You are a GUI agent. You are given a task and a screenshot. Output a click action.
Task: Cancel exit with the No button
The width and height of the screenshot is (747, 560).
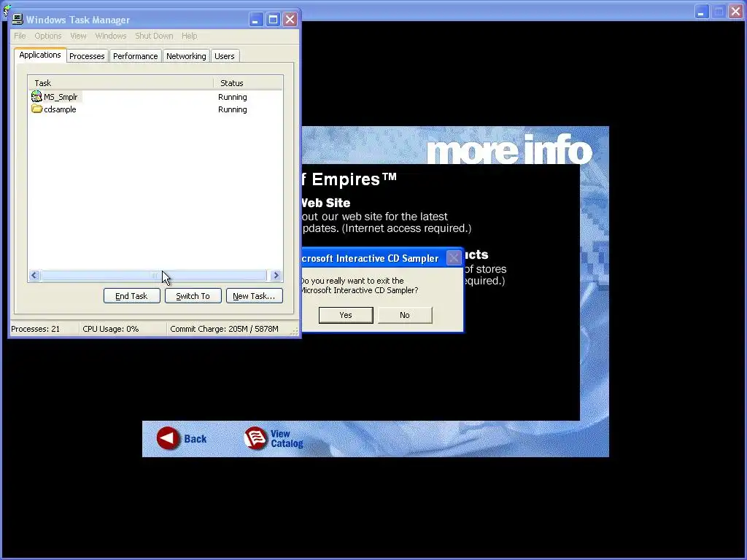pyautogui.click(x=405, y=315)
